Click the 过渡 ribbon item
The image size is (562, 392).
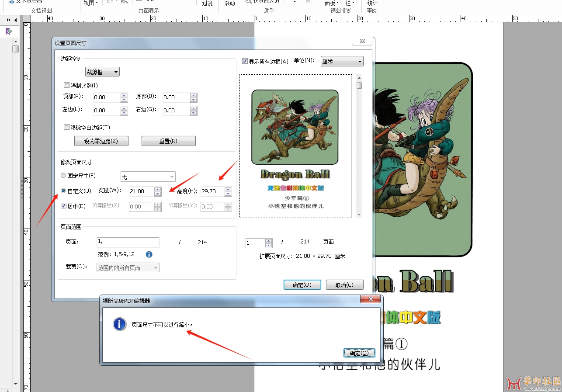point(207,3)
